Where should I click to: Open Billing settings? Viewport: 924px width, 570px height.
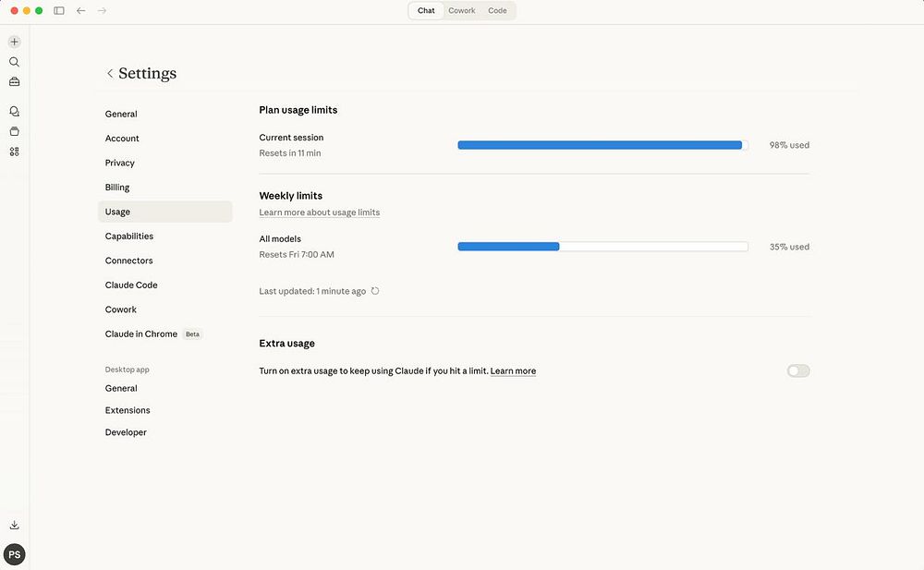165,188
